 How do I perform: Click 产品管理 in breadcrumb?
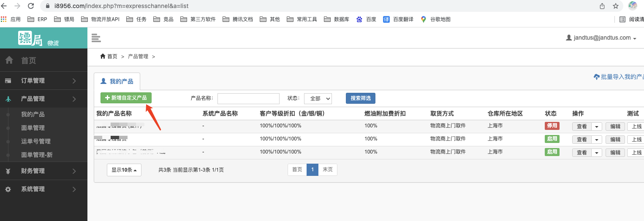click(x=138, y=56)
